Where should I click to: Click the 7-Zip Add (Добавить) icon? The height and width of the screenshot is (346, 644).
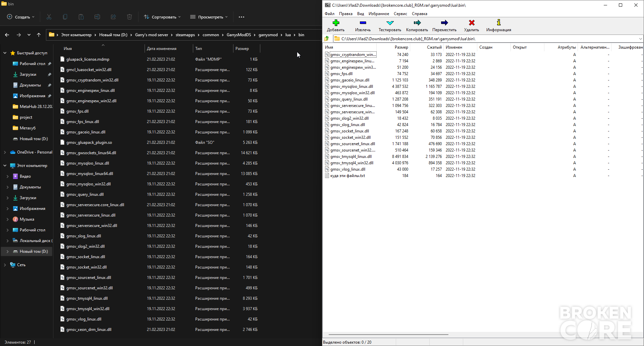point(336,23)
